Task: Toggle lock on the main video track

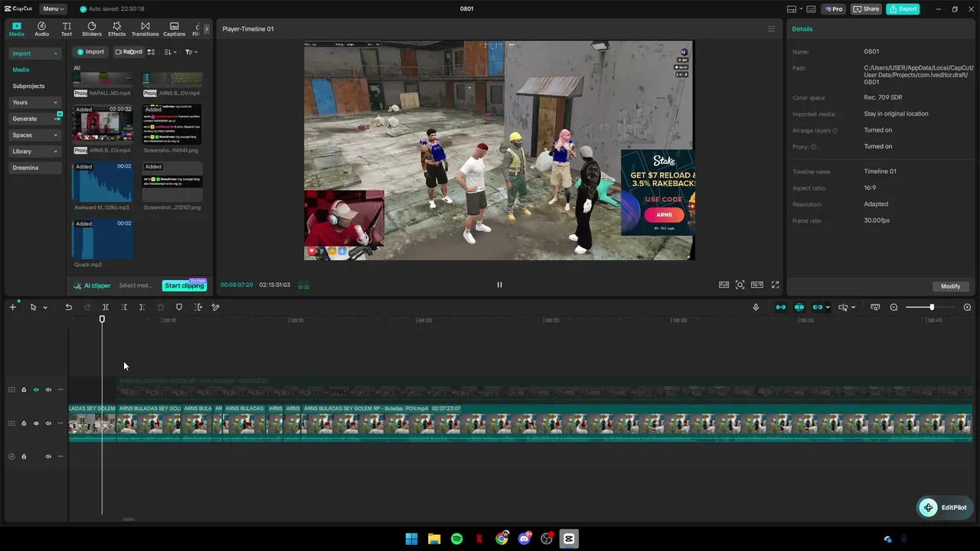Action: click(x=24, y=423)
